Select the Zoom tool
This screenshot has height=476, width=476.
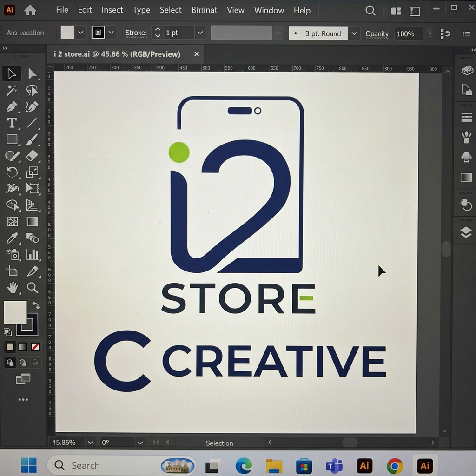32,287
